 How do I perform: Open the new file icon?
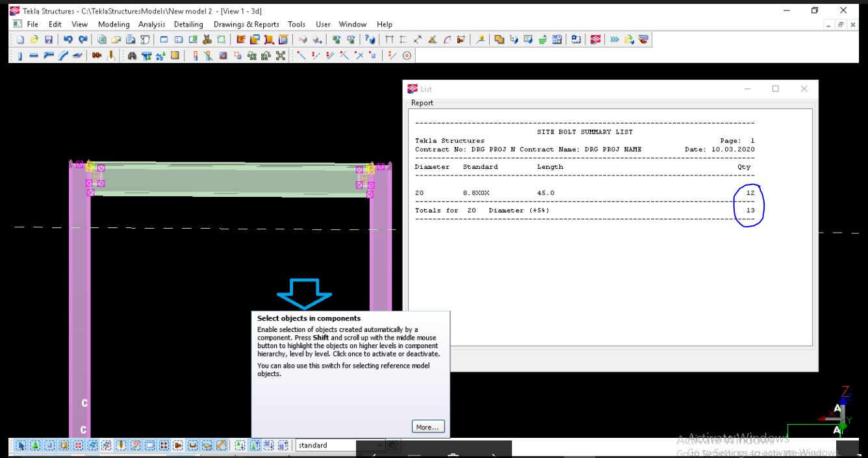19,40
